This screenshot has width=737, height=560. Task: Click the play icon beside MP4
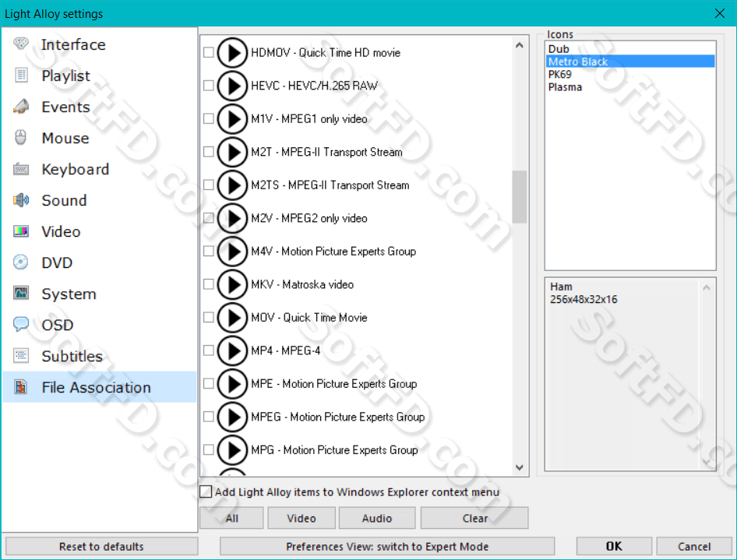point(232,350)
